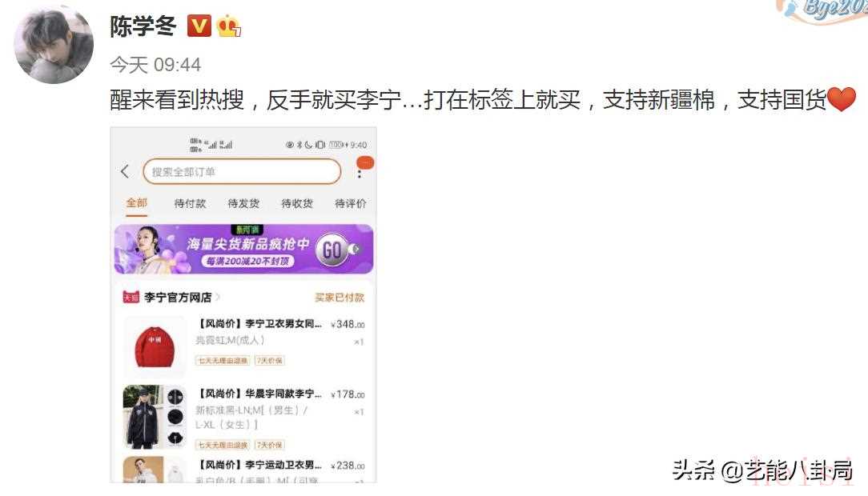Open the 华晨宇同款李宁 product title
The height and width of the screenshot is (496, 868).
tap(260, 394)
